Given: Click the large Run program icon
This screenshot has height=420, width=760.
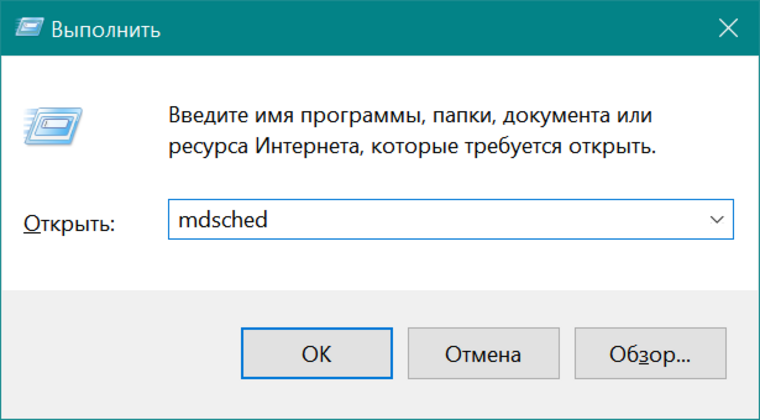Looking at the screenshot, I should click(x=52, y=126).
